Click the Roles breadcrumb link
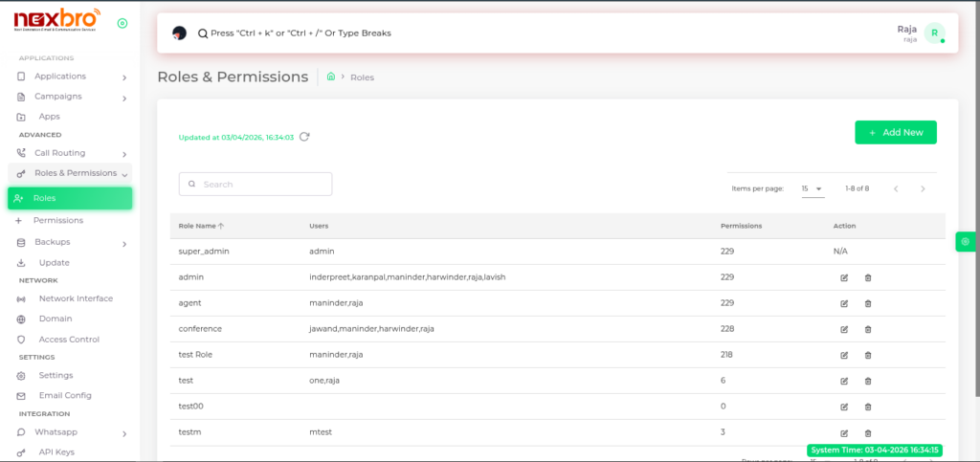Screen dimensions: 980x462 pyautogui.click(x=362, y=77)
